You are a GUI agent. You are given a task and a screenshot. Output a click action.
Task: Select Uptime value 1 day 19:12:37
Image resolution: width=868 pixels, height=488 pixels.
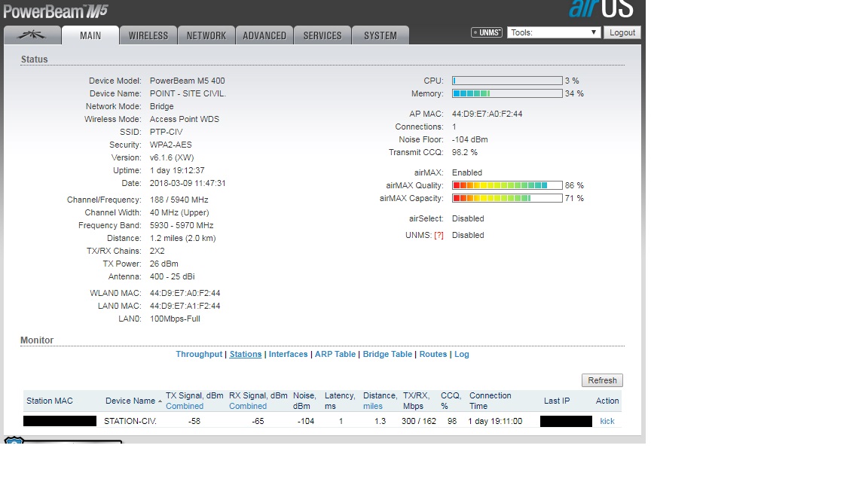(177, 170)
